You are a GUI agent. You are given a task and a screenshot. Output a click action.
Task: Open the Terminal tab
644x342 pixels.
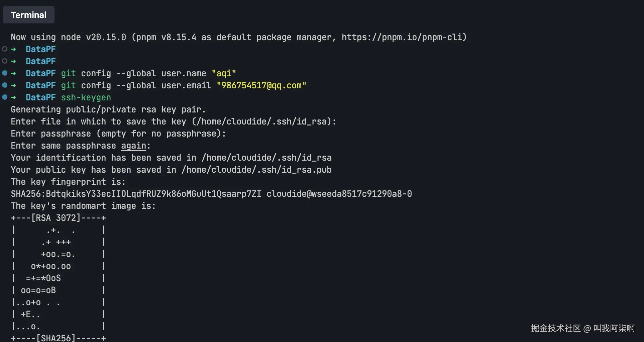[28, 15]
